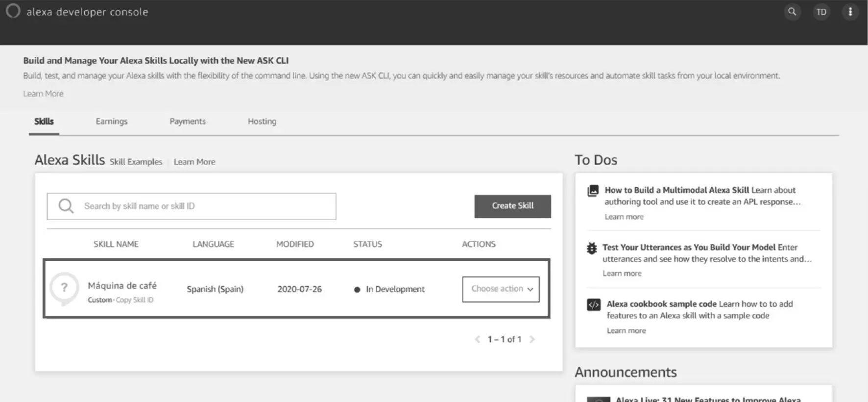Click How to Build a Multimodal Alexa Skill title
The width and height of the screenshot is (868, 402).
coord(676,190)
